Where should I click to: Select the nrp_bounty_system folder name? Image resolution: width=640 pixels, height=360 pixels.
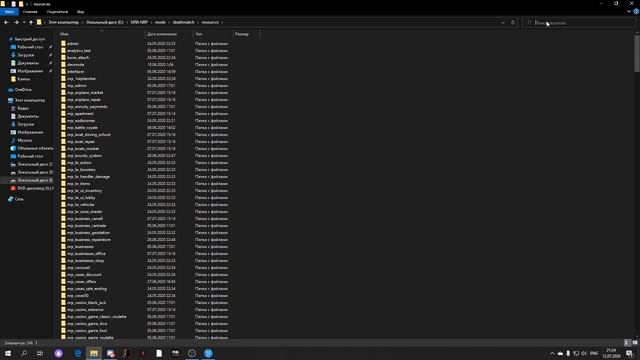coord(84,156)
